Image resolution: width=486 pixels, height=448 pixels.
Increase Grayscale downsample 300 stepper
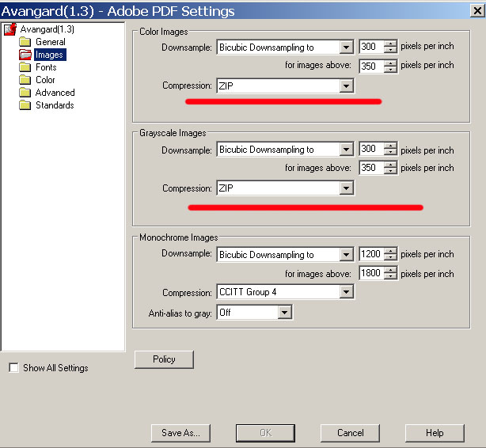390,146
